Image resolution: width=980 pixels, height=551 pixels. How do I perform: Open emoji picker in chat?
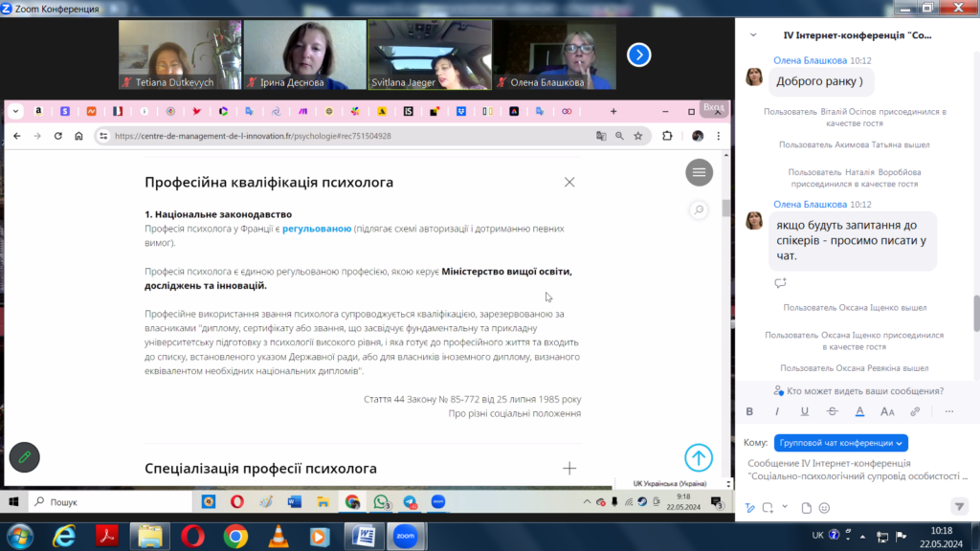tap(824, 507)
